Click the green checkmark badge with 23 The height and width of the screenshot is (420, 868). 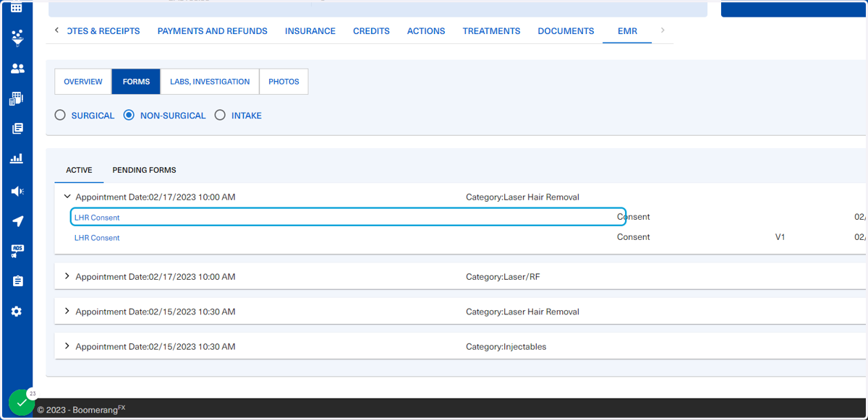[x=22, y=402]
